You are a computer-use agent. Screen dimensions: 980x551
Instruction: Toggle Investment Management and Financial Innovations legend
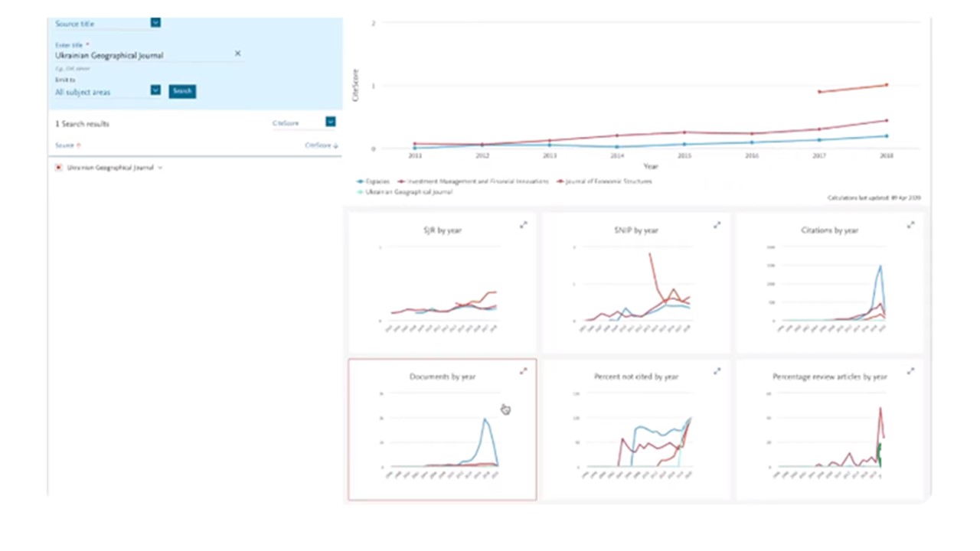[475, 182]
